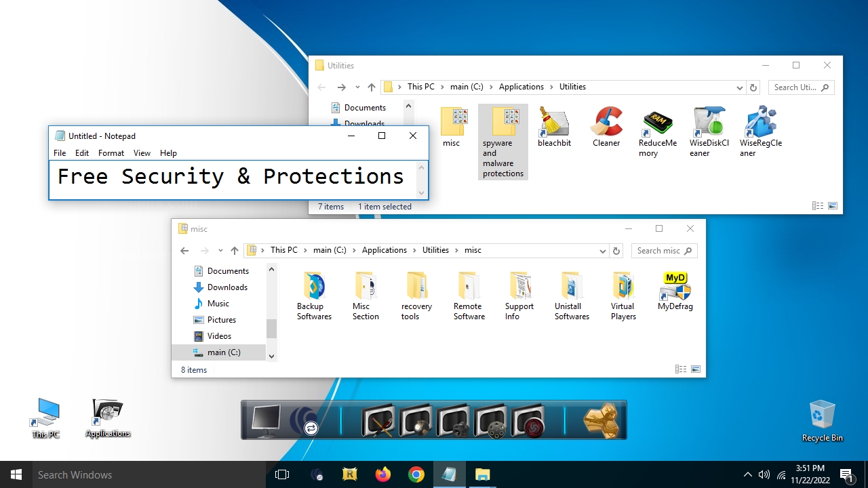Expand the address bar dropdown in misc window
868x488 pixels.
(602, 250)
